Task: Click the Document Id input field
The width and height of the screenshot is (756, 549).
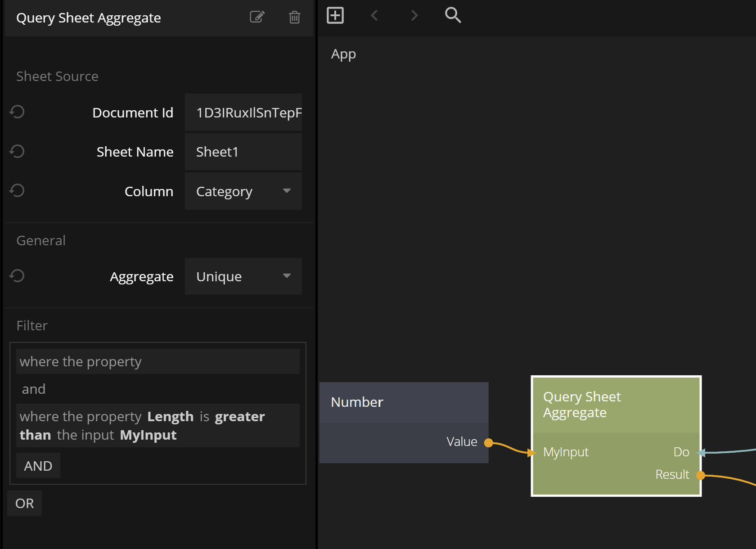Action: tap(243, 112)
